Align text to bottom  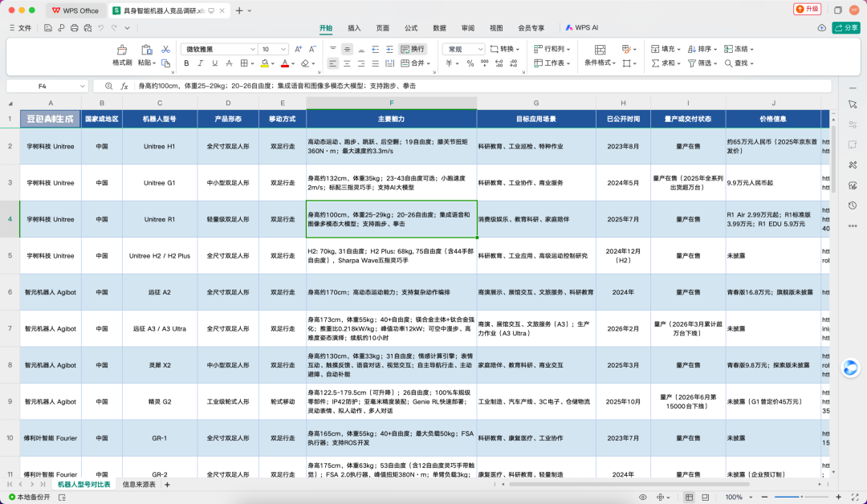tap(361, 49)
